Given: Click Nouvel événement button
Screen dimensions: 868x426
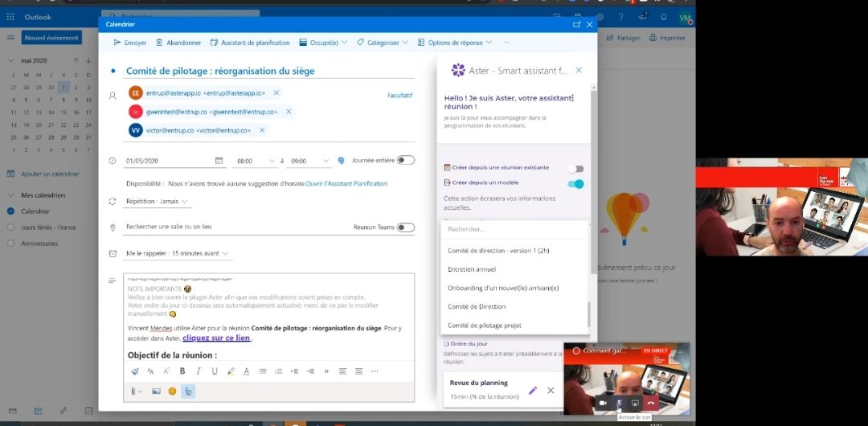Looking at the screenshot, I should tap(52, 38).
